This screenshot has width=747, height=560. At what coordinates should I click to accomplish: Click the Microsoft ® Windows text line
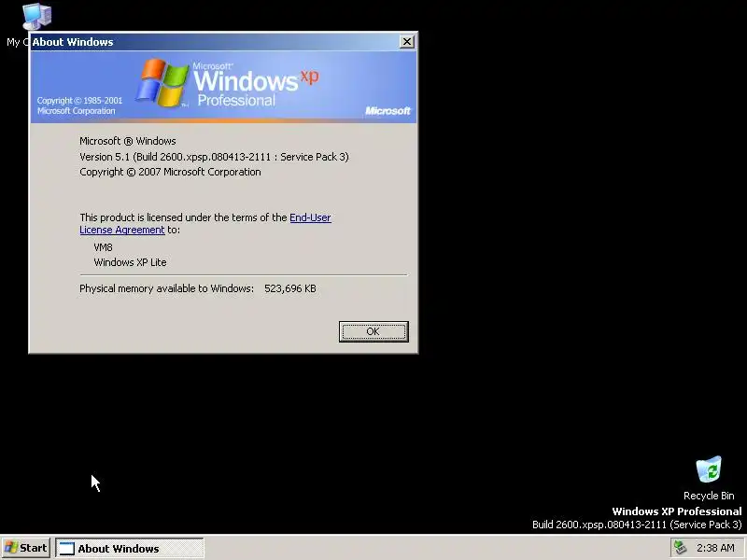click(128, 141)
